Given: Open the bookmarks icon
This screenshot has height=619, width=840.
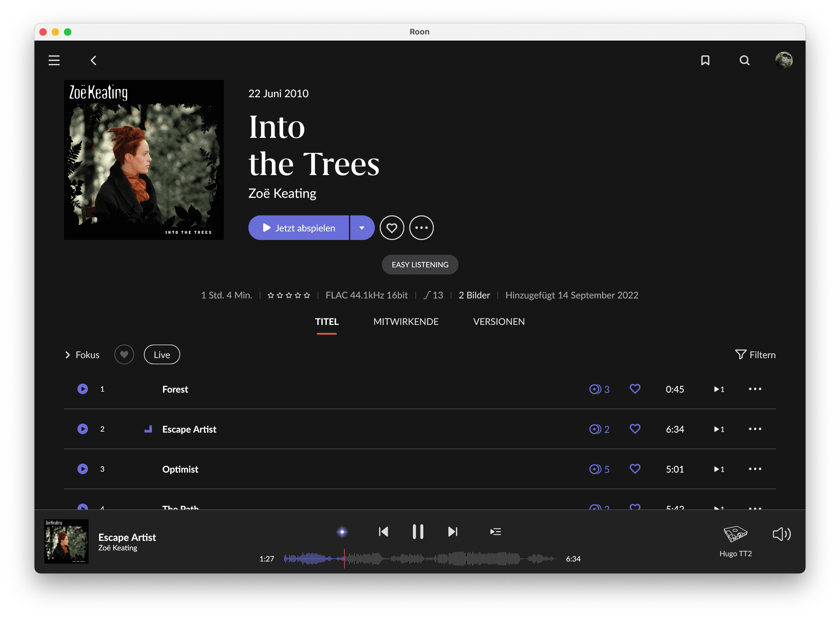Looking at the screenshot, I should coord(705,60).
